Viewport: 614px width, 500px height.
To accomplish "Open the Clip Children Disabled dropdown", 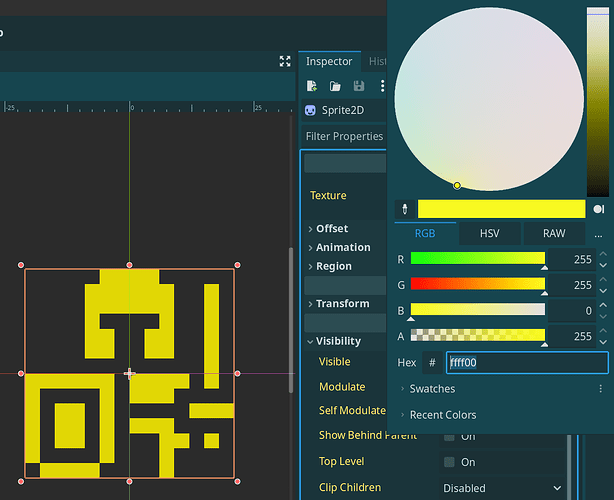I will [x=502, y=488].
